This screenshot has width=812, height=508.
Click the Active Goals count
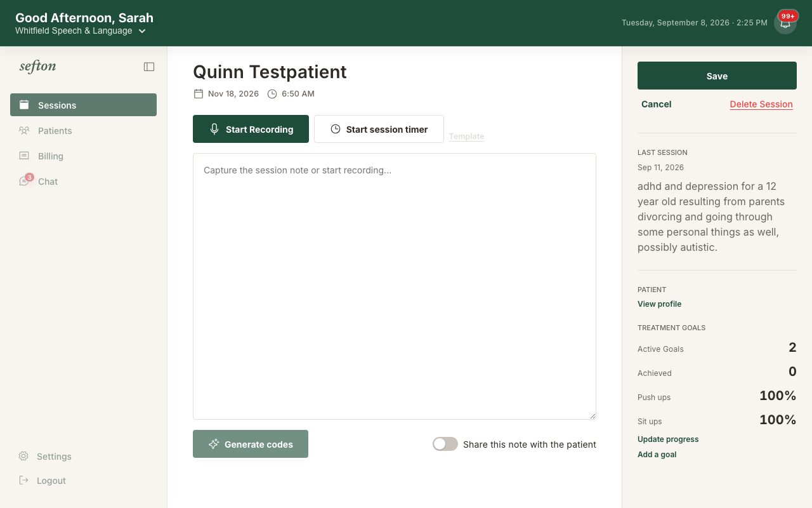click(792, 347)
